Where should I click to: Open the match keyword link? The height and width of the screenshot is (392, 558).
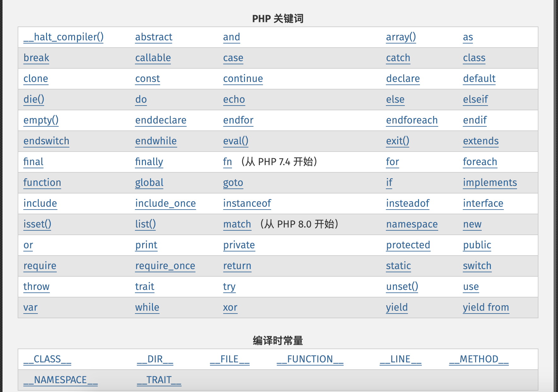(x=237, y=224)
